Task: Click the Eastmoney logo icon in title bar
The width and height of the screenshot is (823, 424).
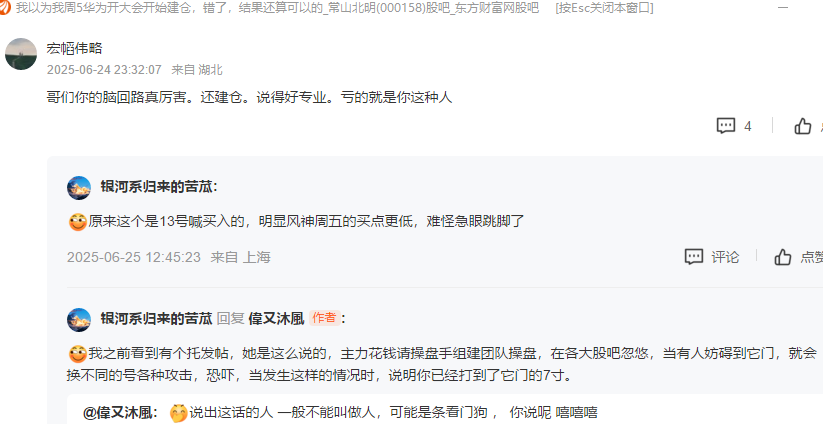Action: point(5,8)
